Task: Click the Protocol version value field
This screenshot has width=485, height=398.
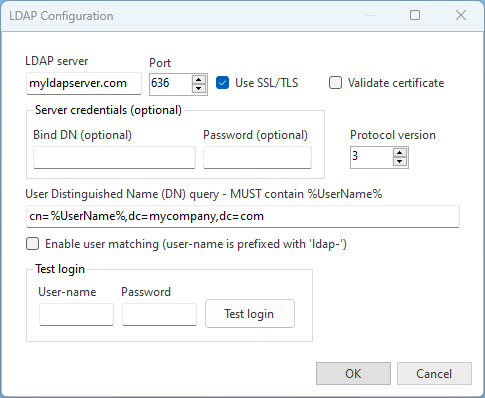Action: click(x=371, y=157)
